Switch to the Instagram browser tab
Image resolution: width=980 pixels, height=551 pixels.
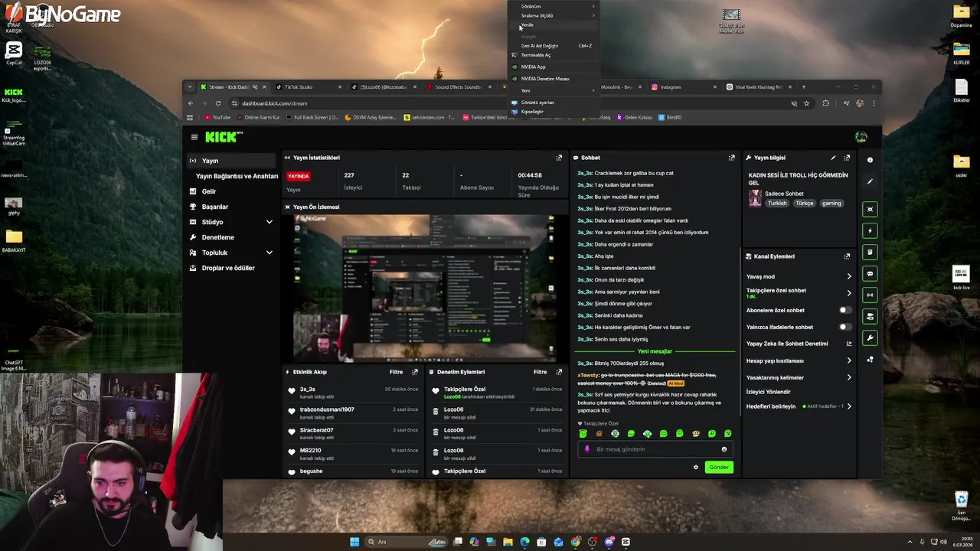click(x=683, y=86)
